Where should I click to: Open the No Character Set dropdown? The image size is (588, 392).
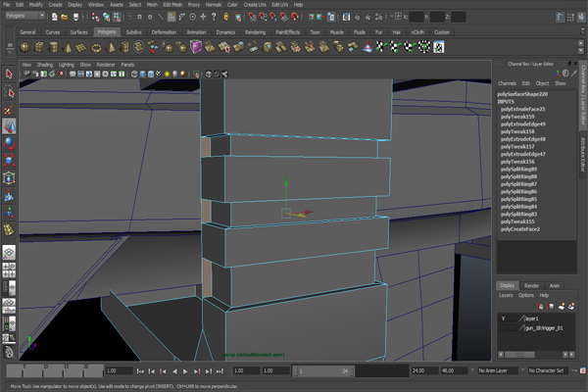click(548, 370)
